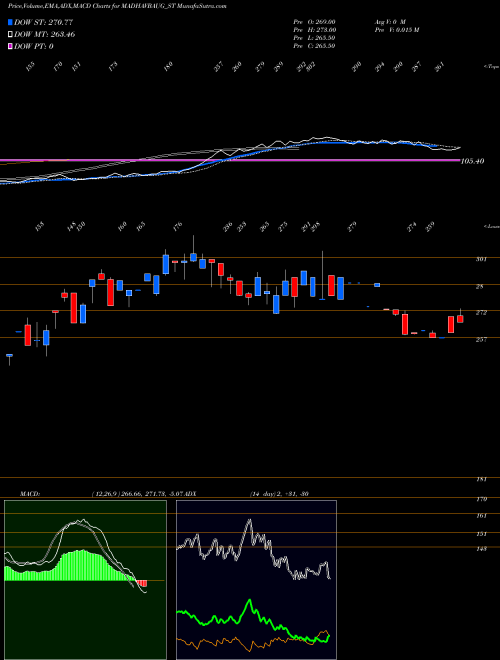Click the Avg V: 0 M value

point(389,22)
